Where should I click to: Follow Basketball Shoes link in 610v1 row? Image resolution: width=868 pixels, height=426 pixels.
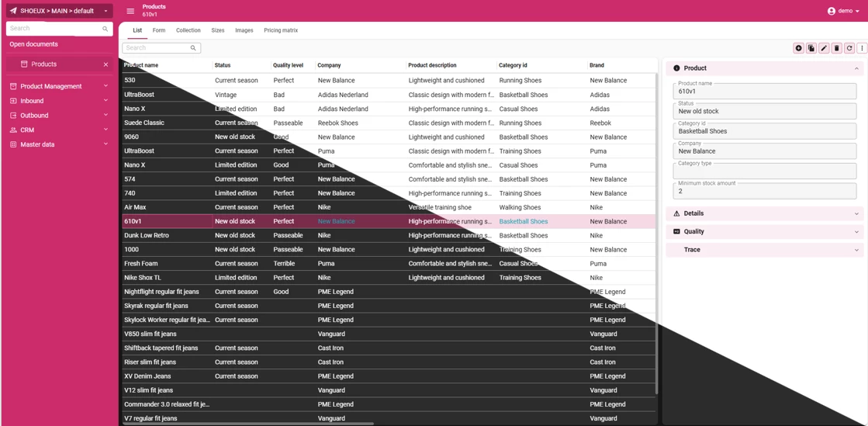(523, 222)
